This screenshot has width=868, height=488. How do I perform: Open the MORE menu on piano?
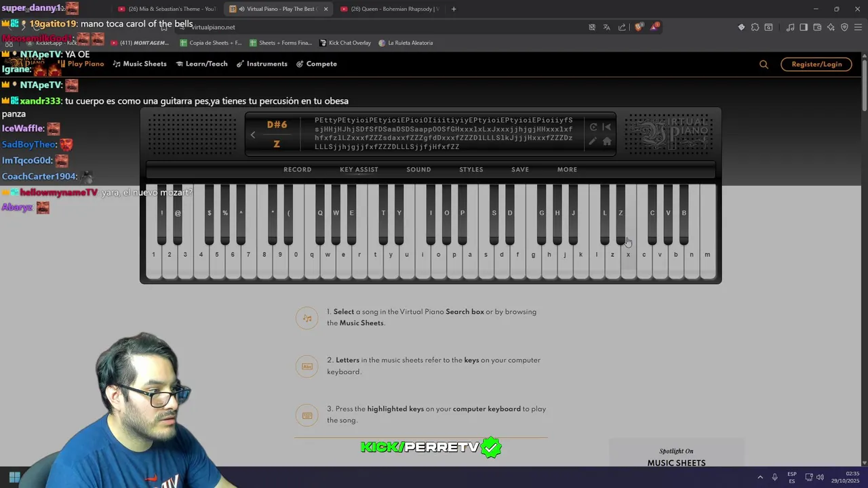567,169
